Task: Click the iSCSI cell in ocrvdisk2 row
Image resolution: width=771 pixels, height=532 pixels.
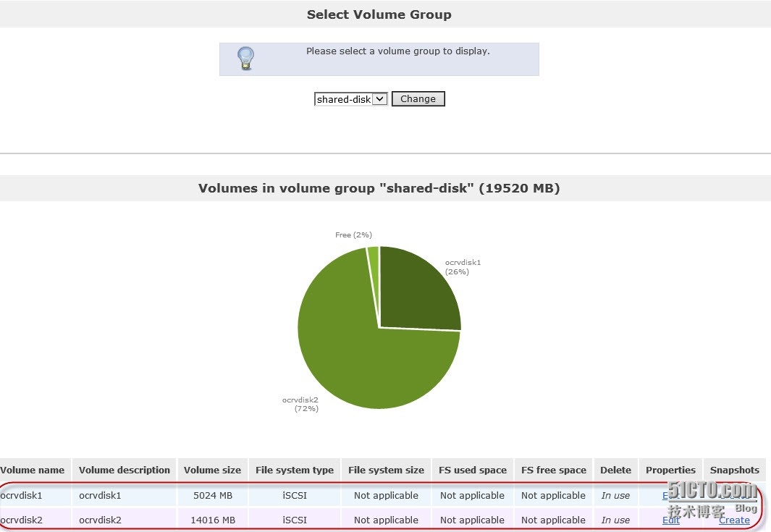Action: point(295,520)
